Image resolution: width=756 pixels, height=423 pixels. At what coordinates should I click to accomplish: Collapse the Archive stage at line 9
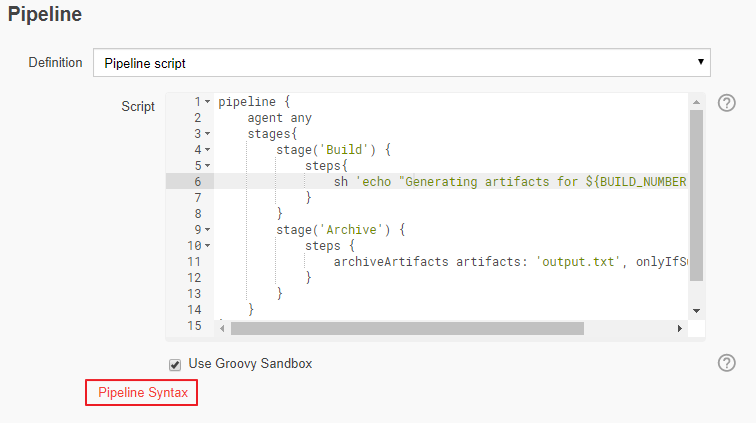point(207,230)
